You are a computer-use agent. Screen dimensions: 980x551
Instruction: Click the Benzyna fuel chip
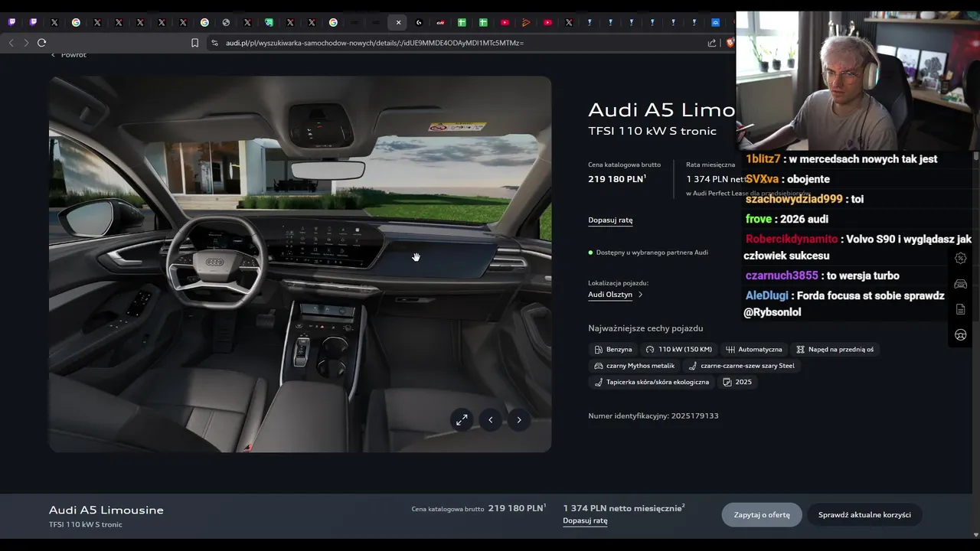[613, 349]
